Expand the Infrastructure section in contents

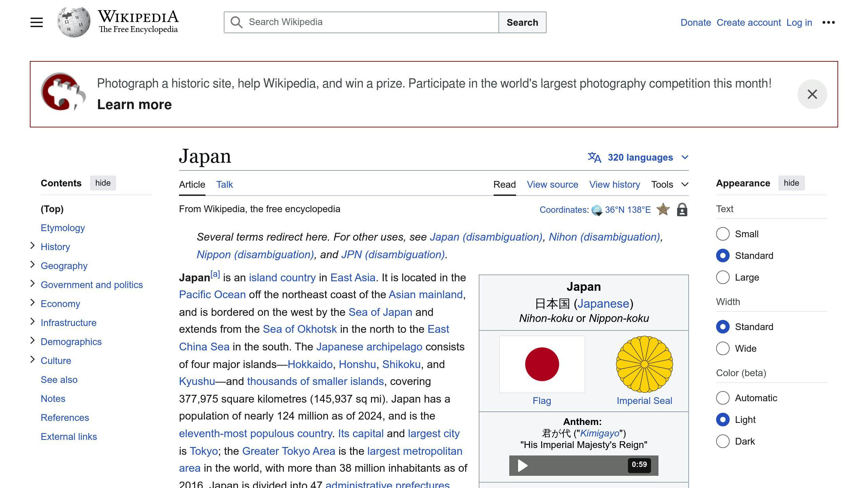click(x=33, y=321)
